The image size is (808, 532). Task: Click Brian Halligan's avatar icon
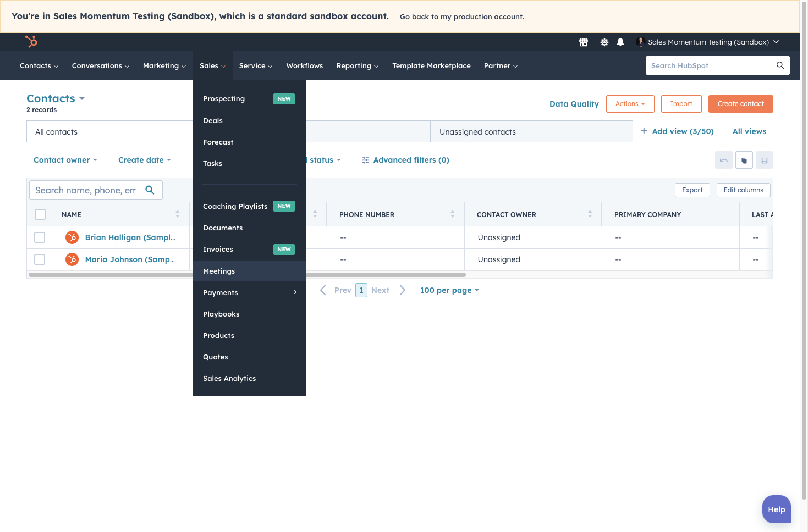point(72,237)
